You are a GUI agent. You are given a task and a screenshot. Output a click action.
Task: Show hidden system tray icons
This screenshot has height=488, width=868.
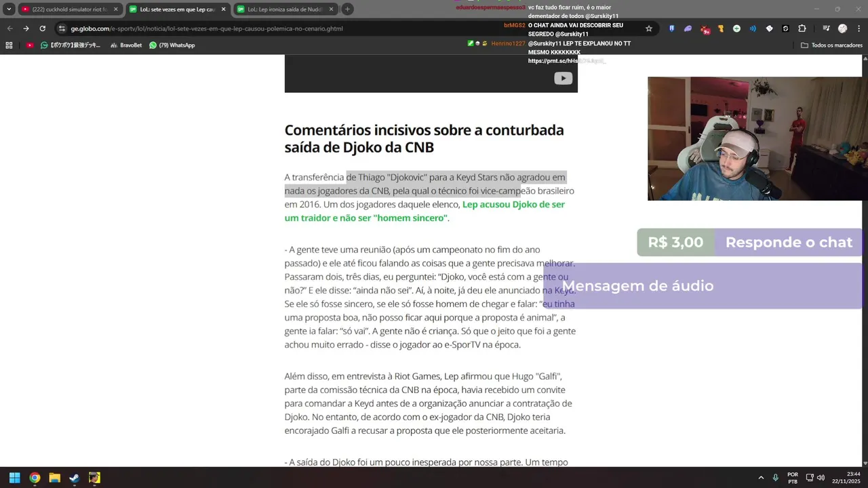click(x=761, y=478)
